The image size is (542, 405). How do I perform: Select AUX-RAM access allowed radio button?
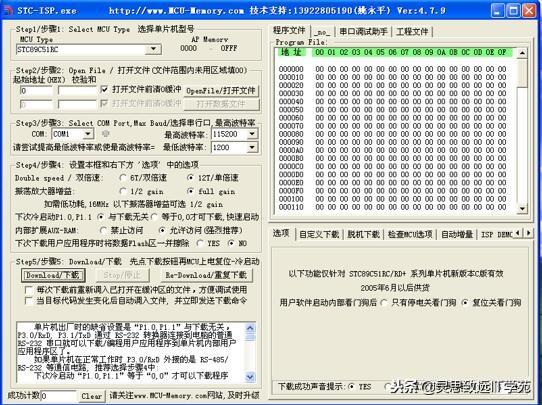point(161,230)
